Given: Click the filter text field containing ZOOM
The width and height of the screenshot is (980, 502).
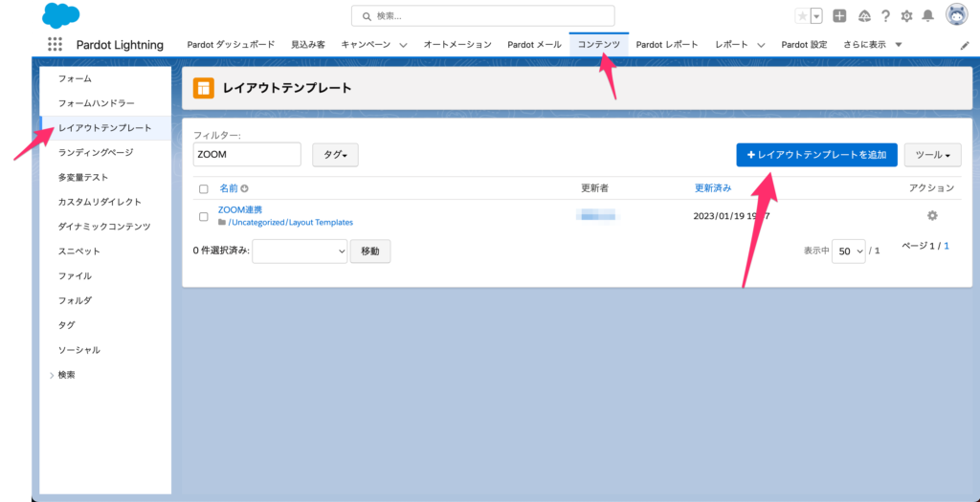Looking at the screenshot, I should point(246,155).
